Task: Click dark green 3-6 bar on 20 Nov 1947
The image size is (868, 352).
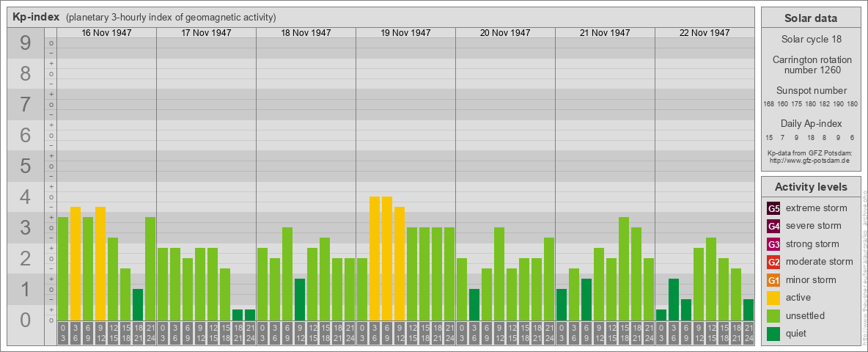Action: [x=474, y=304]
